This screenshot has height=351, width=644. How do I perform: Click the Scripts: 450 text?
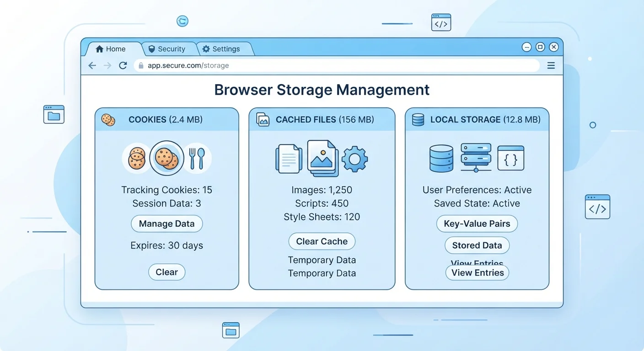pyautogui.click(x=322, y=203)
